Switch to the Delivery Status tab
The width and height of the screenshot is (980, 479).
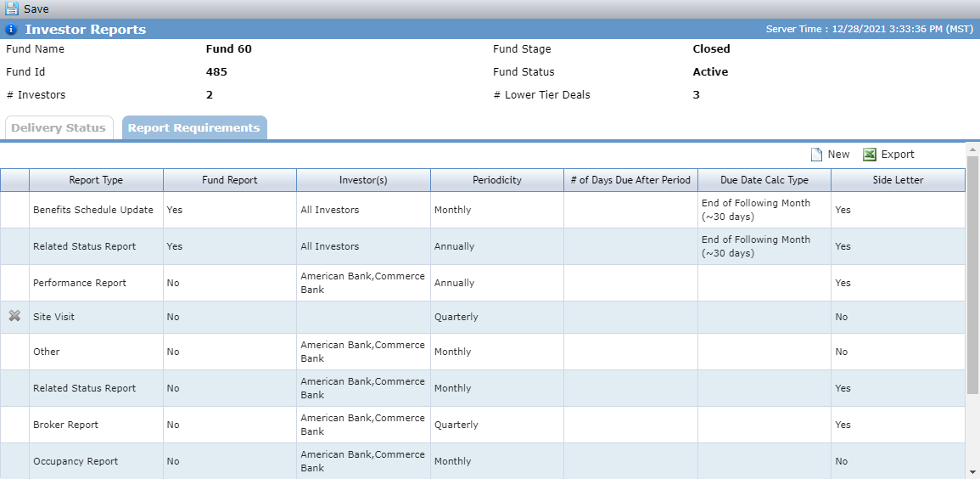tap(59, 127)
